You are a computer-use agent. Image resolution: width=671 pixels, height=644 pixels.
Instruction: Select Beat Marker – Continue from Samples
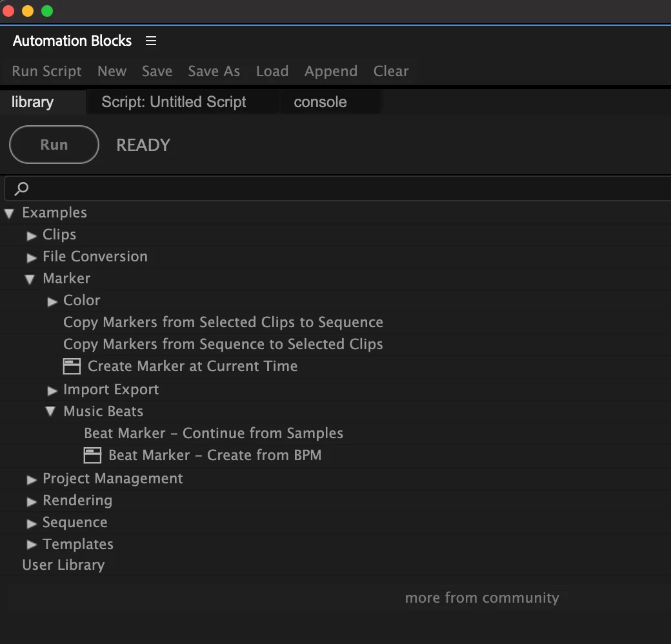pyautogui.click(x=214, y=433)
